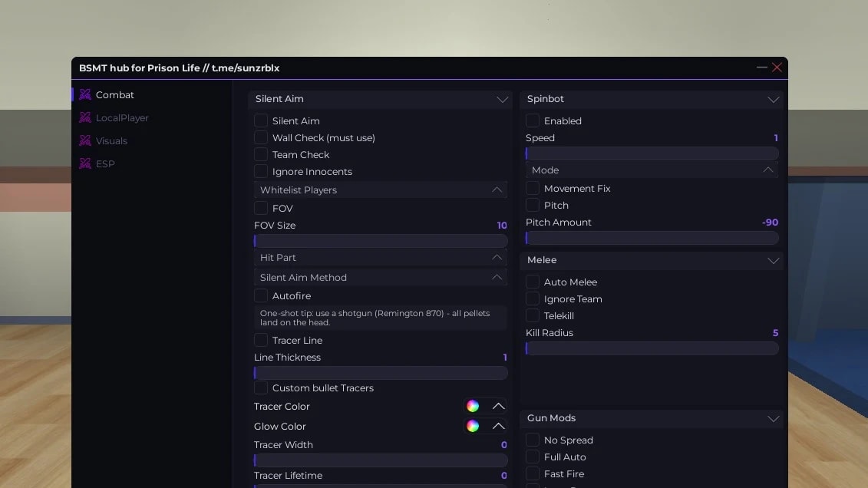This screenshot has width=868, height=488.
Task: Toggle Ignore Innocents checkbox
Action: 261,172
